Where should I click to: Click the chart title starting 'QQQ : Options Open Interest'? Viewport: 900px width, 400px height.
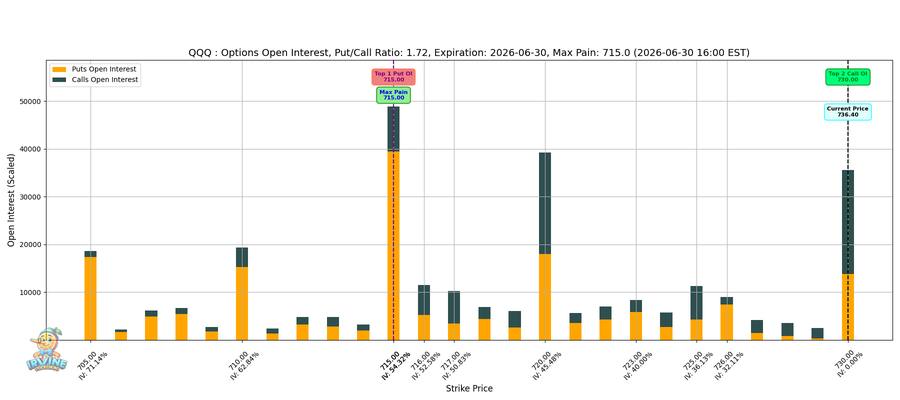469,53
